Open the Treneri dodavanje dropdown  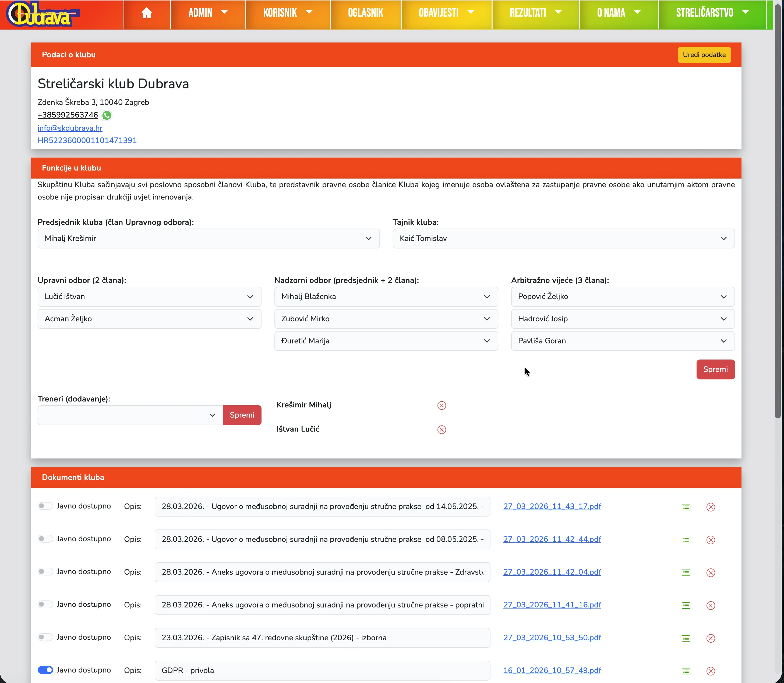click(x=130, y=415)
